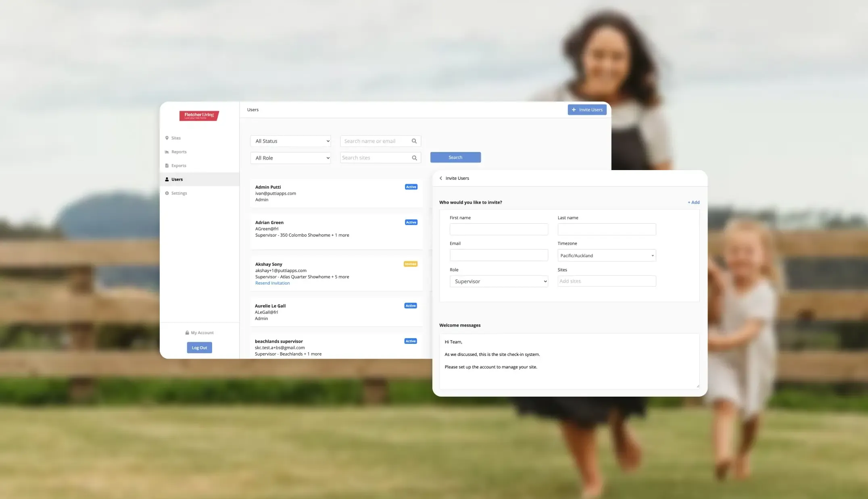Click the Reports chart icon in sidebar

[167, 152]
